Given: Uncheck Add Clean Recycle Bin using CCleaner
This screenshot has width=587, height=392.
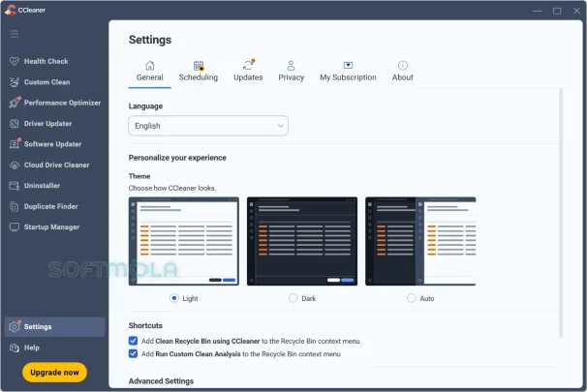Looking at the screenshot, I should coord(133,341).
